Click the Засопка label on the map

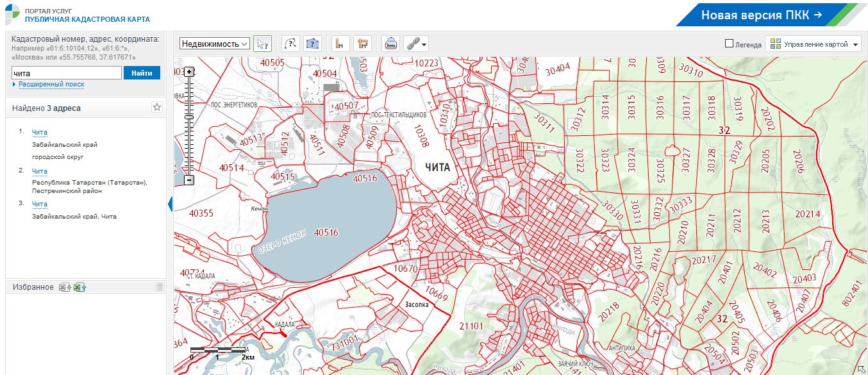[417, 305]
